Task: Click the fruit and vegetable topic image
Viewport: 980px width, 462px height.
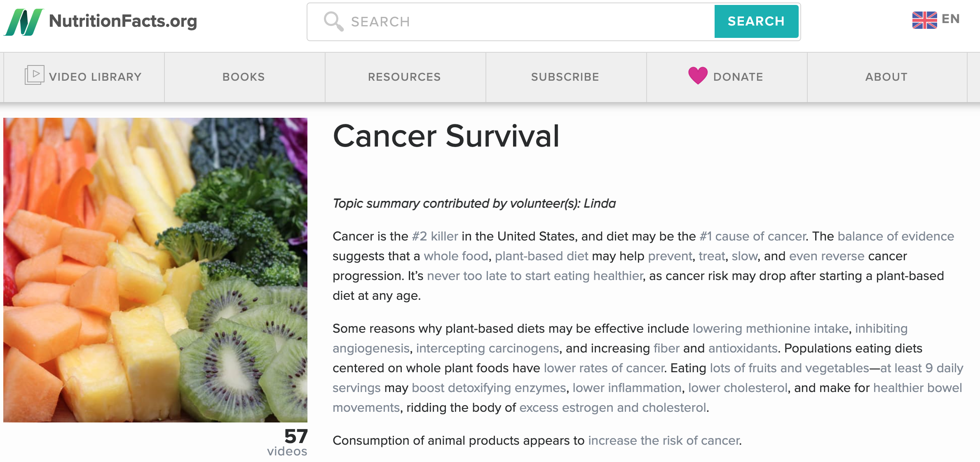Action: click(x=155, y=270)
